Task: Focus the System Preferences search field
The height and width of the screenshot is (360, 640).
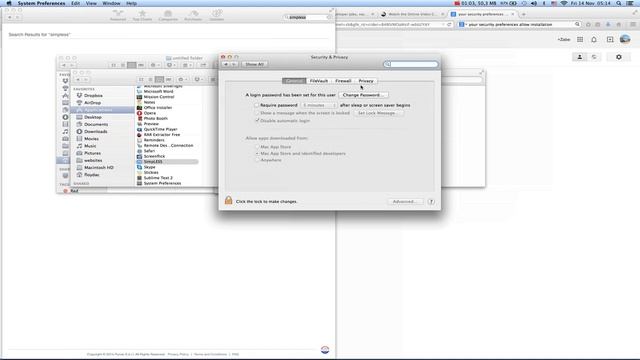Action: click(411, 64)
